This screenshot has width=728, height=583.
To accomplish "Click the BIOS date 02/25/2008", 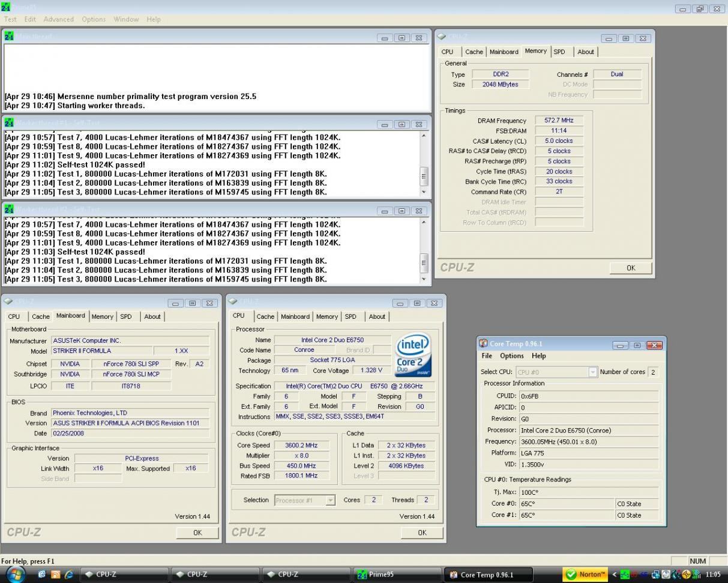I will [x=130, y=433].
